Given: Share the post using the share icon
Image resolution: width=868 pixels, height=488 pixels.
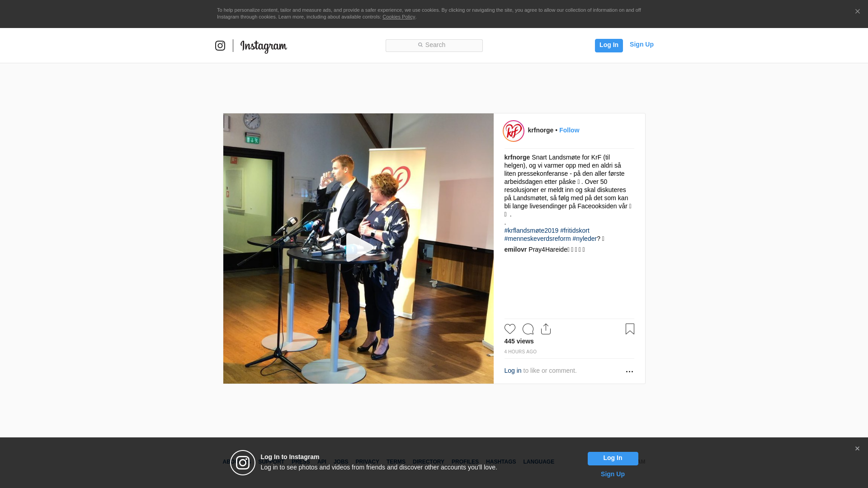Looking at the screenshot, I should (x=546, y=329).
